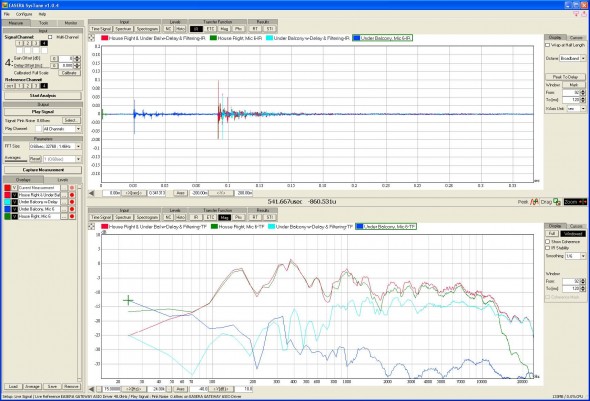Expand the Play Channel All Channels dropdown
590x401 pixels.
point(62,129)
